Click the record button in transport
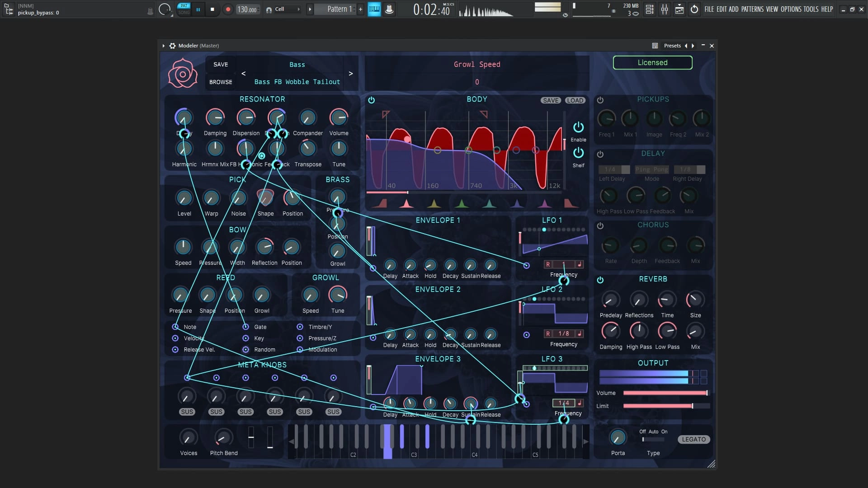This screenshot has height=488, width=868. point(228,9)
